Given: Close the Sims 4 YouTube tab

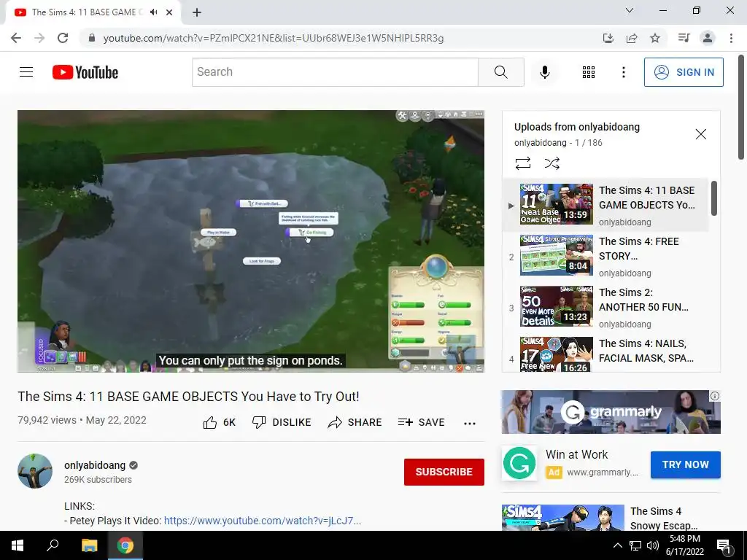Looking at the screenshot, I should [x=169, y=12].
